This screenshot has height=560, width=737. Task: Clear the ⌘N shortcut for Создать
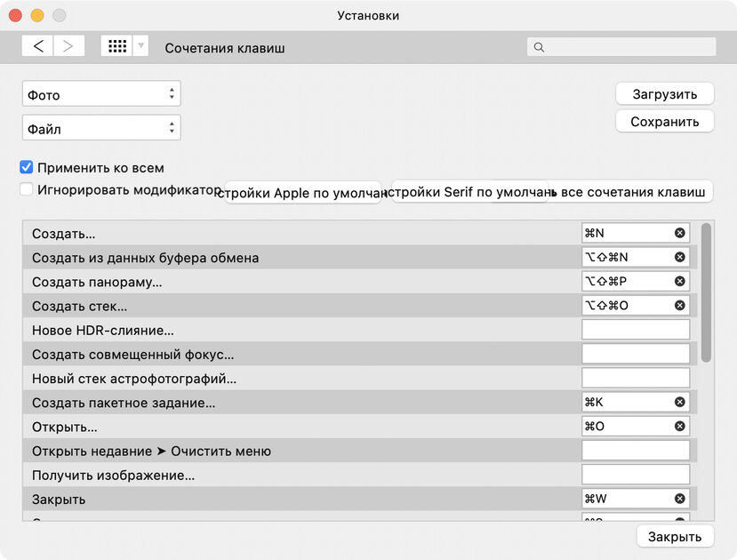click(x=679, y=233)
